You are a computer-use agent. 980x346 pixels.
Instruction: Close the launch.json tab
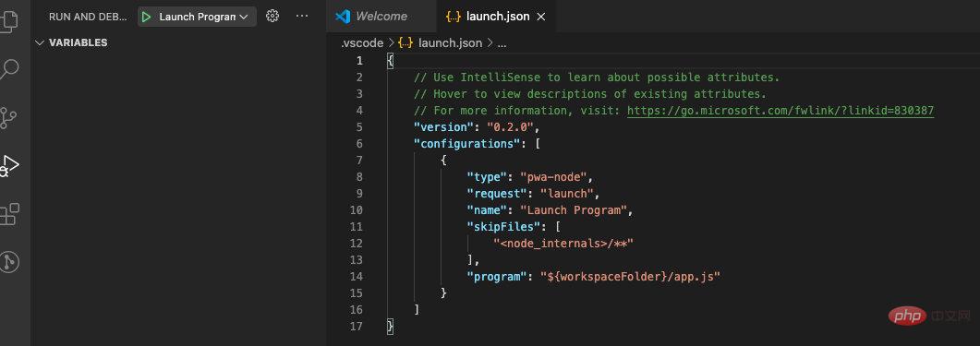[x=541, y=17]
